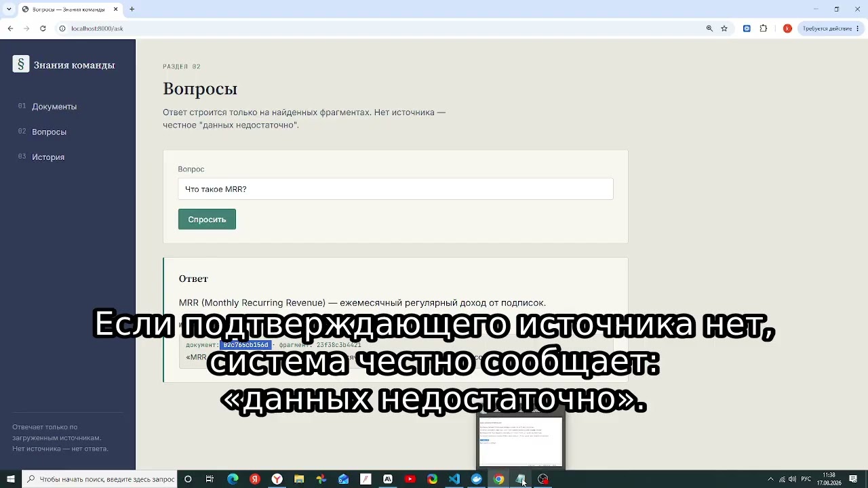
Task: Open the Windows Start menu
Action: 10,479
